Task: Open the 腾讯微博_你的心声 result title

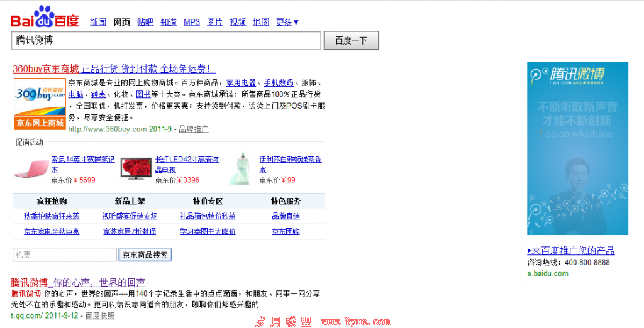Action: (78, 282)
